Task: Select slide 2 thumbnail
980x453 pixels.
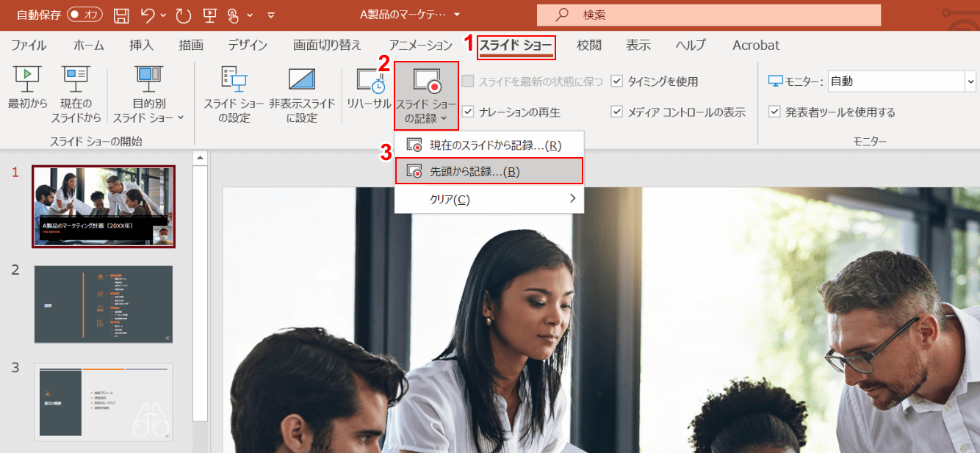Action: (x=104, y=305)
